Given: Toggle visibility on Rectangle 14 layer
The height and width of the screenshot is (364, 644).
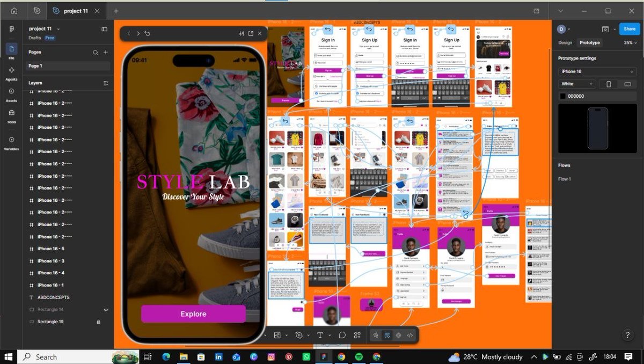Looking at the screenshot, I should click(106, 310).
